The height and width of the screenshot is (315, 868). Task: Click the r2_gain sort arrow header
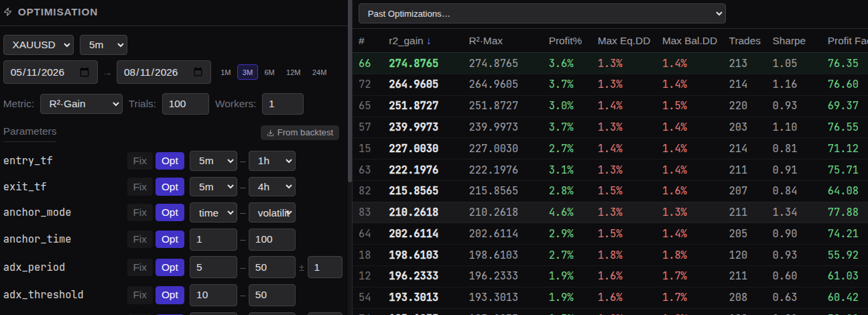(410, 41)
